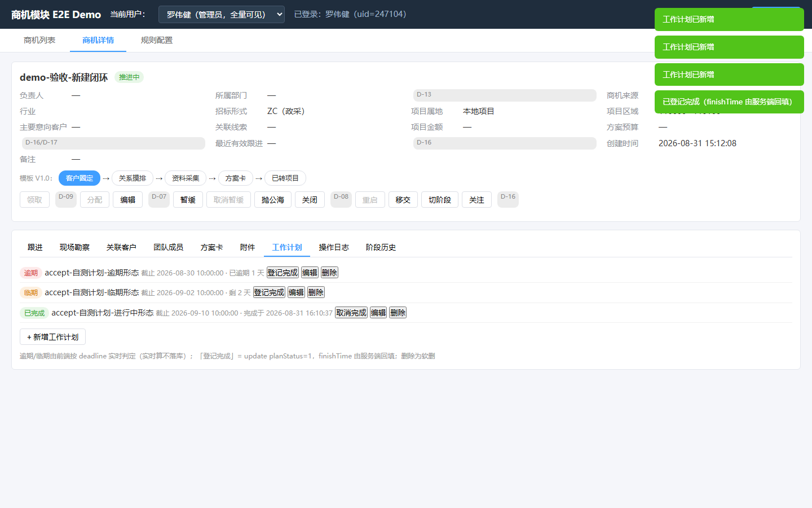Open the 跟进 sub-tab
812x508 pixels.
point(35,247)
